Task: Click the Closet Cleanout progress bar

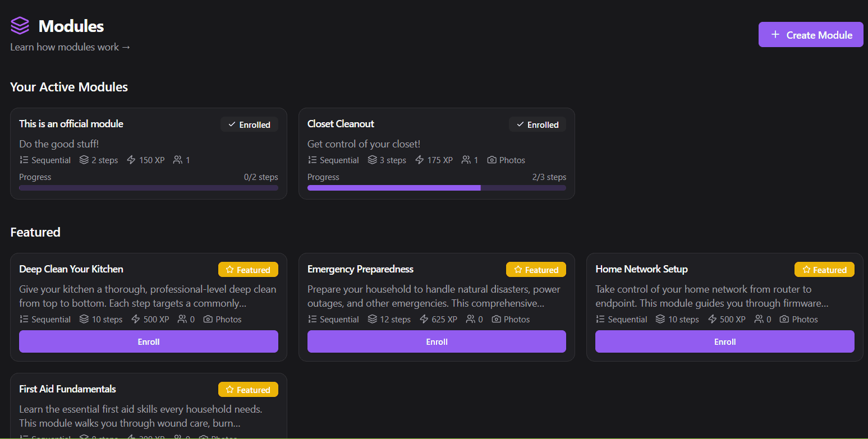Action: pos(437,188)
